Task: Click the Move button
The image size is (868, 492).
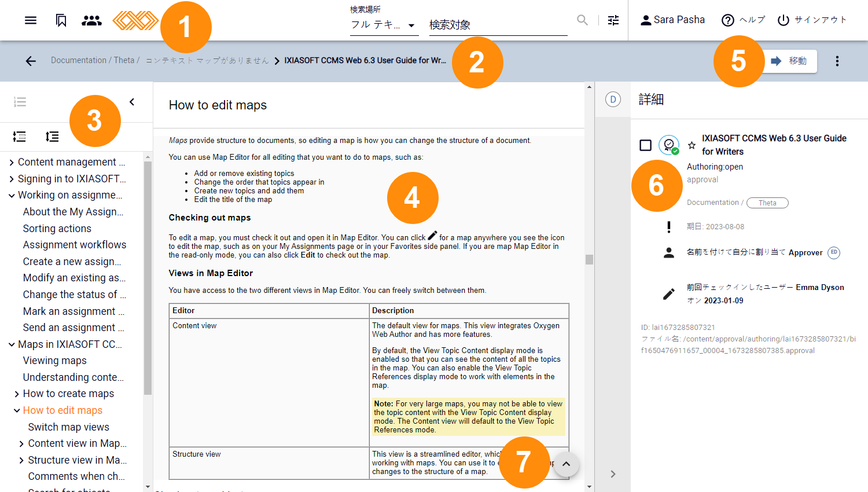Action: click(x=789, y=61)
